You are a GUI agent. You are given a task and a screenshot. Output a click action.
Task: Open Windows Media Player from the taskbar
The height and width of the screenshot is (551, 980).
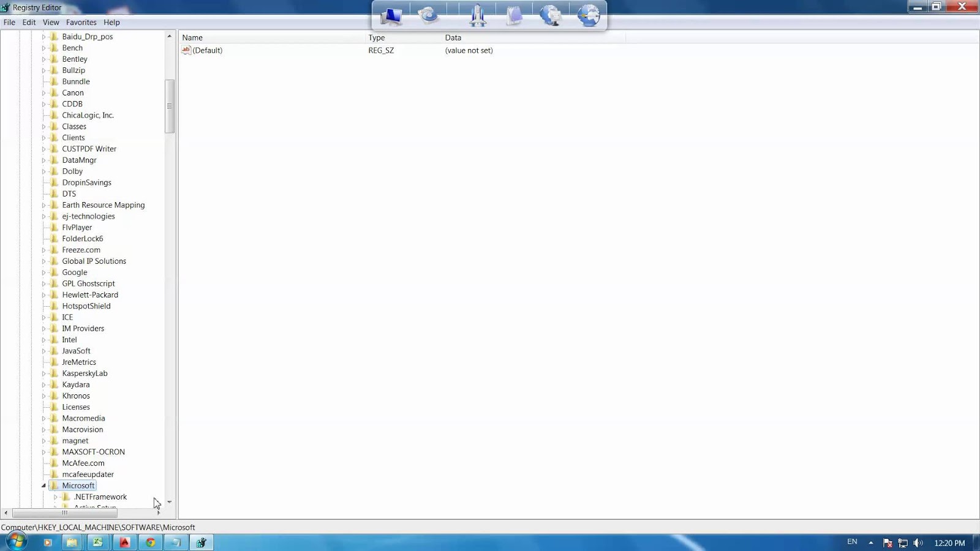coord(47,542)
